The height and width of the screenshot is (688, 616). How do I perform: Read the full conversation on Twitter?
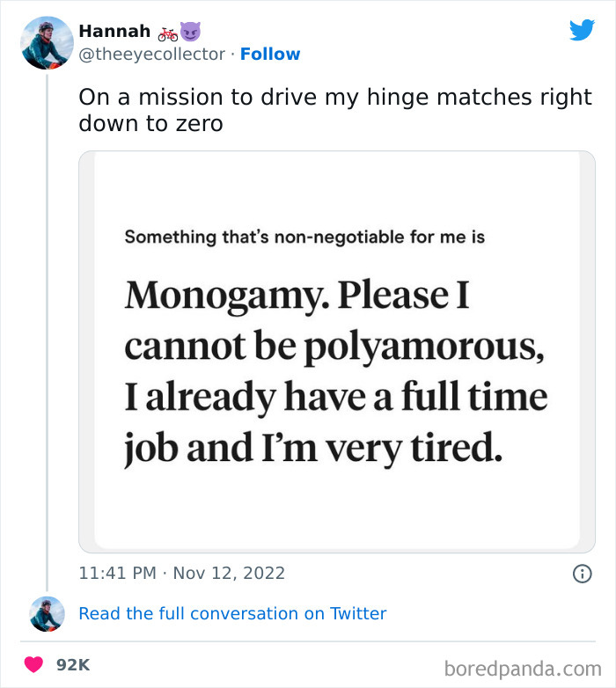click(232, 613)
